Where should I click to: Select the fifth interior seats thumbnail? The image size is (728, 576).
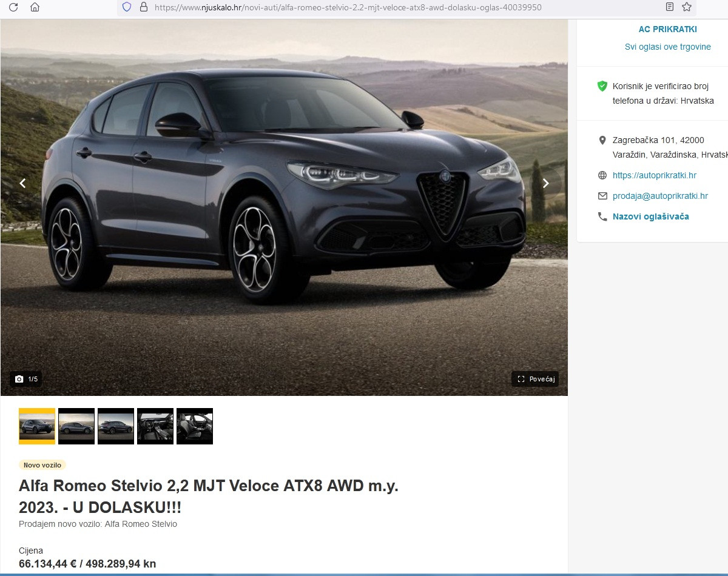tap(195, 426)
